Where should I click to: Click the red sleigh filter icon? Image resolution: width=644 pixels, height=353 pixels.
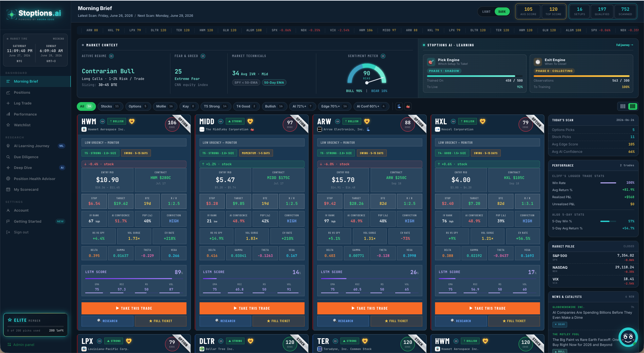pyautogui.click(x=408, y=106)
